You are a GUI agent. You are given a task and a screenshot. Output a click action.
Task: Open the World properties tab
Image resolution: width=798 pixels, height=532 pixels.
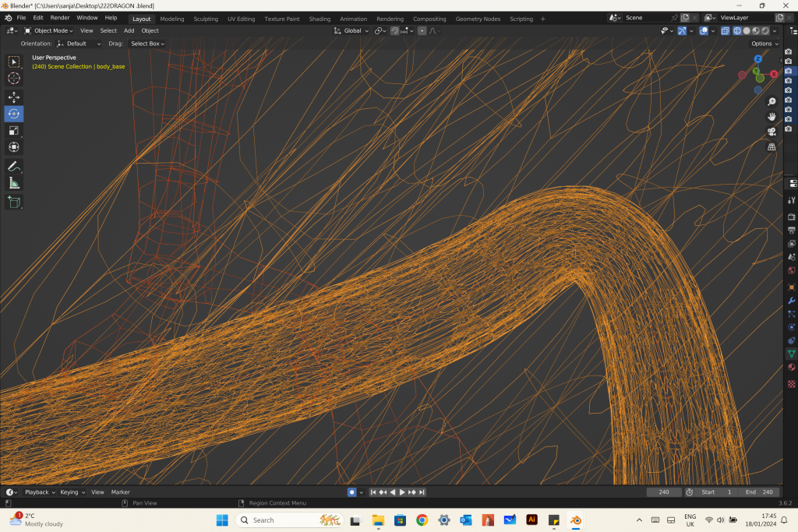point(792,270)
